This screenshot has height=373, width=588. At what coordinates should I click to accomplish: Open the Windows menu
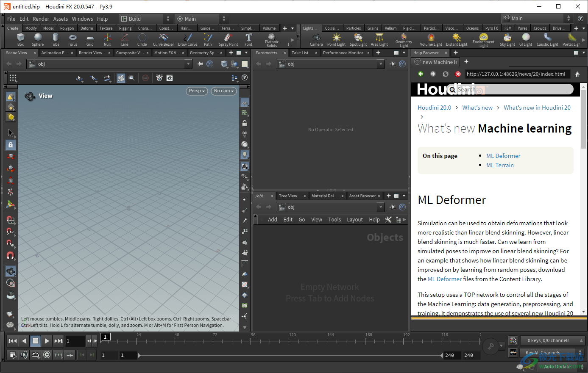tap(82, 19)
